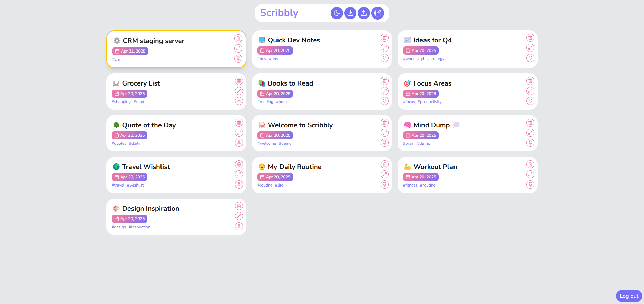Expand the CRM staging server note
This screenshot has width=644, height=304.
pyautogui.click(x=238, y=48)
